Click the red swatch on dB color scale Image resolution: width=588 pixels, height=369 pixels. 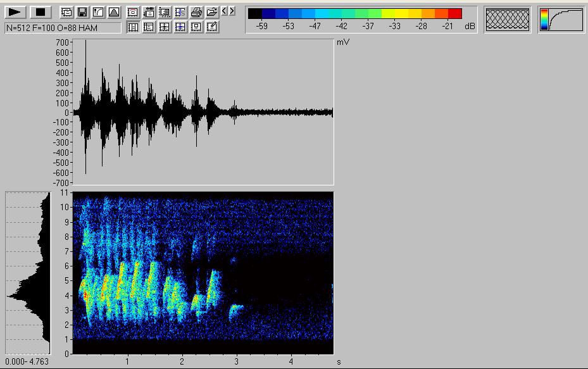point(454,13)
